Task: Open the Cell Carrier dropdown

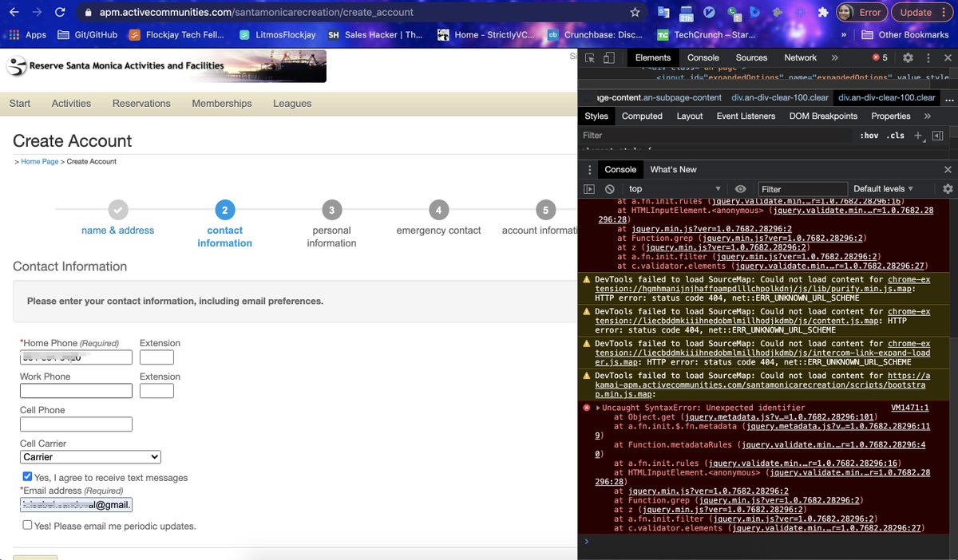Action: point(90,457)
